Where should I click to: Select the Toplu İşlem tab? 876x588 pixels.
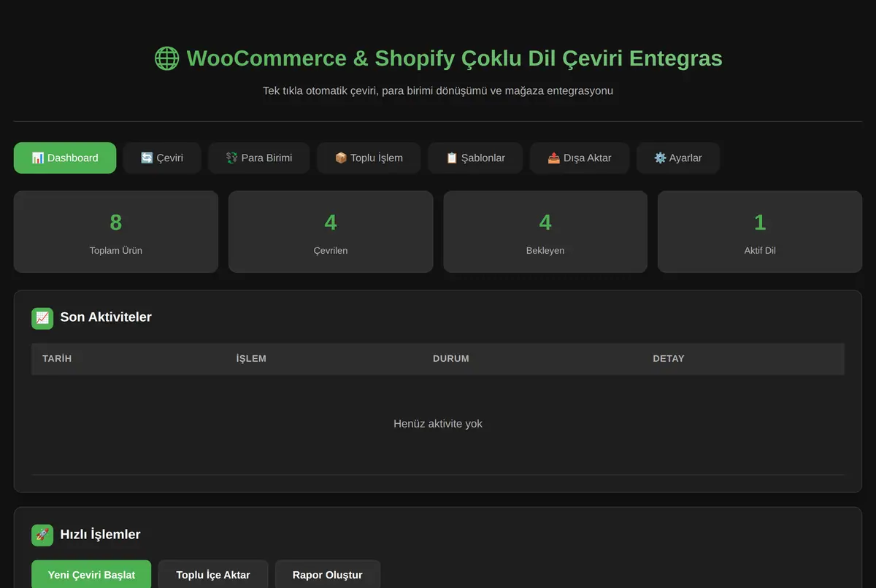click(369, 158)
